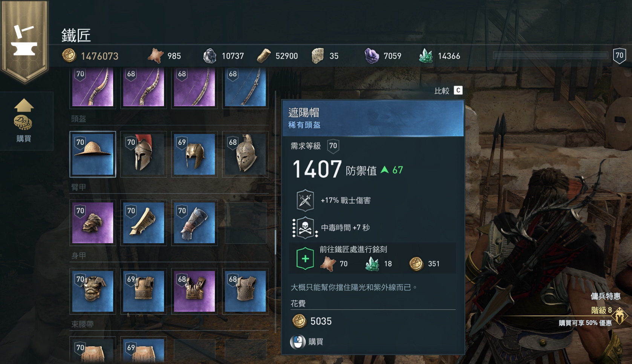
Task: Click the experience progress bar
Action: pyautogui.click(x=550, y=55)
